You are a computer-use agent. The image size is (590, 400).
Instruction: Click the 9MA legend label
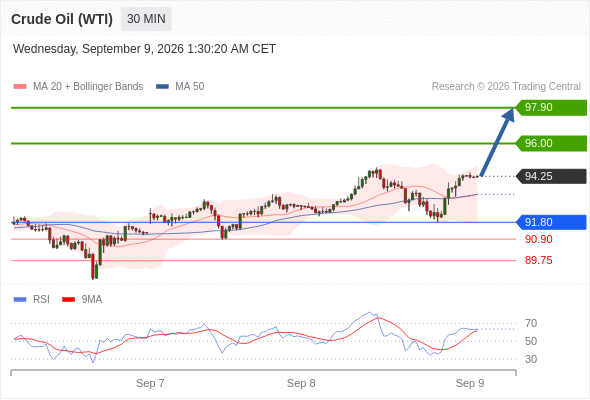pyautogui.click(x=92, y=300)
